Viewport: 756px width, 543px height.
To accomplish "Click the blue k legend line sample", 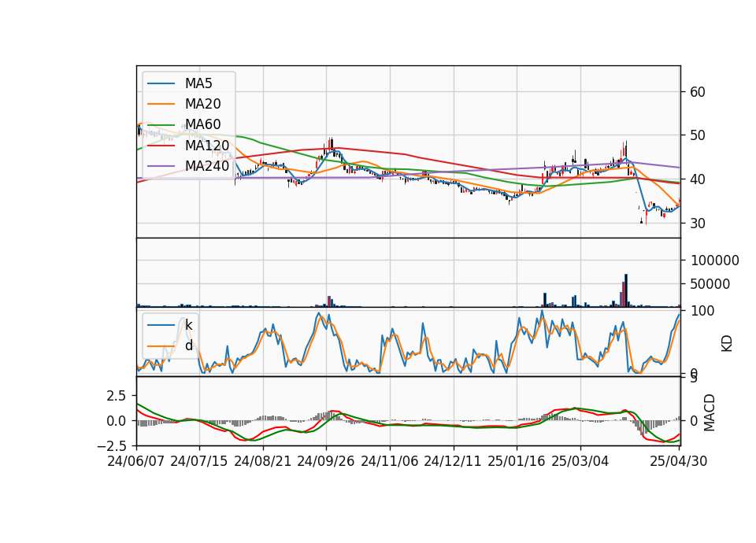I will click(161, 325).
